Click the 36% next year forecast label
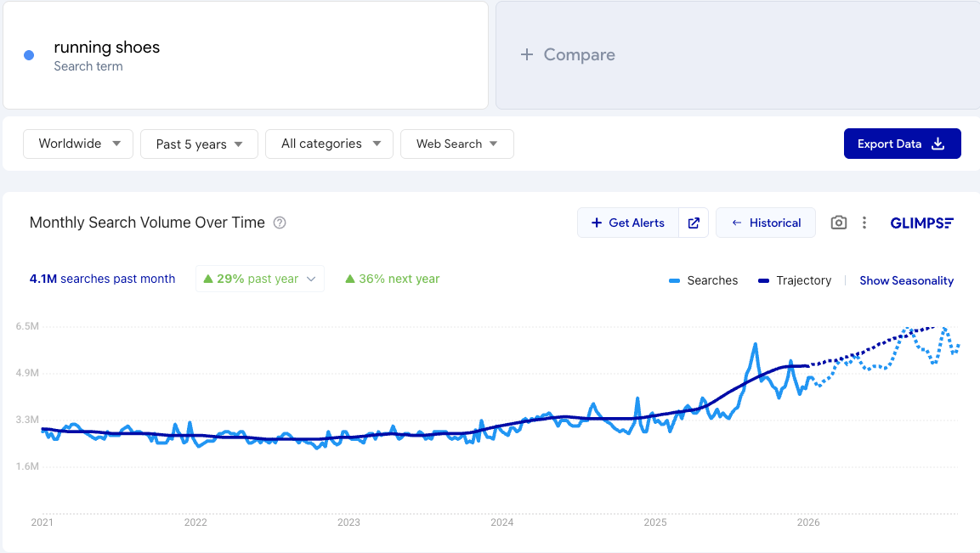 (393, 279)
